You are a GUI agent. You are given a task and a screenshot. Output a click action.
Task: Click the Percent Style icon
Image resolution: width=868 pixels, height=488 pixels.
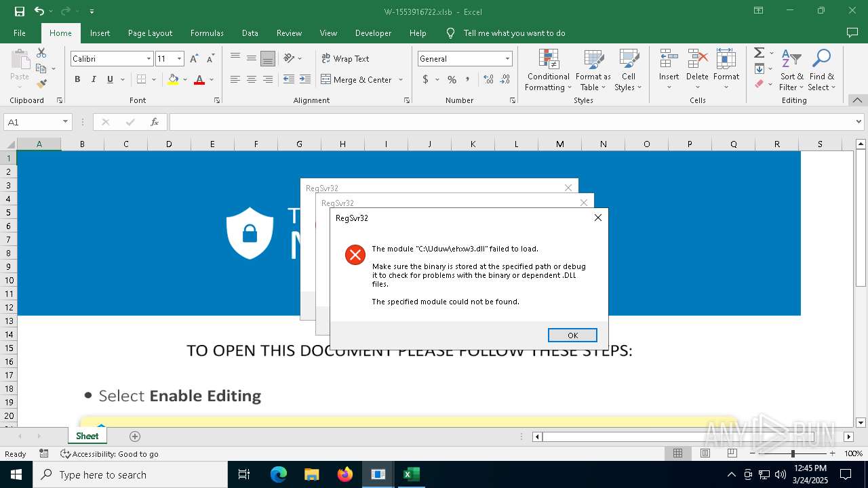pyautogui.click(x=452, y=79)
